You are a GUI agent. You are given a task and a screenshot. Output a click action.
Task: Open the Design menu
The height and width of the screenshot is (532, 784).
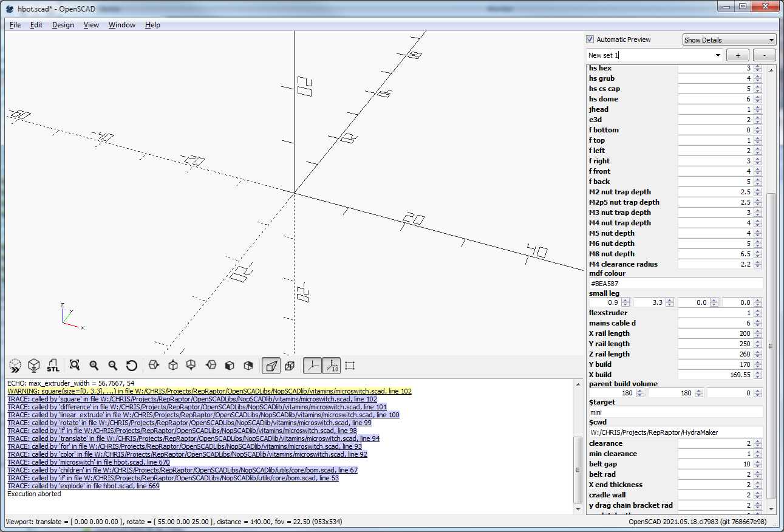tap(63, 25)
